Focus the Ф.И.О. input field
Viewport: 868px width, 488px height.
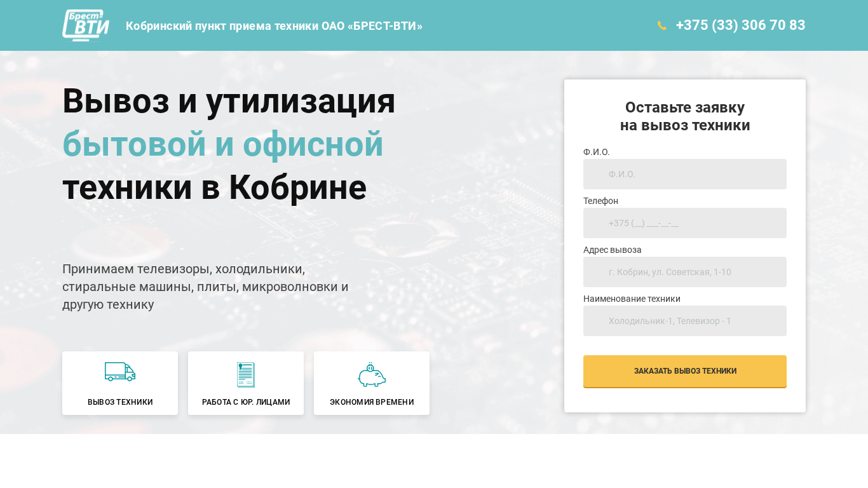[x=685, y=174]
